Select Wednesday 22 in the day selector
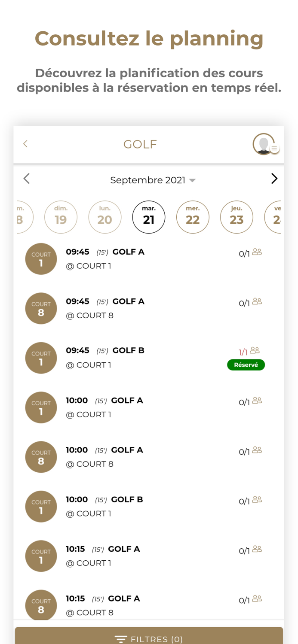The width and height of the screenshot is (298, 644). coord(193,217)
